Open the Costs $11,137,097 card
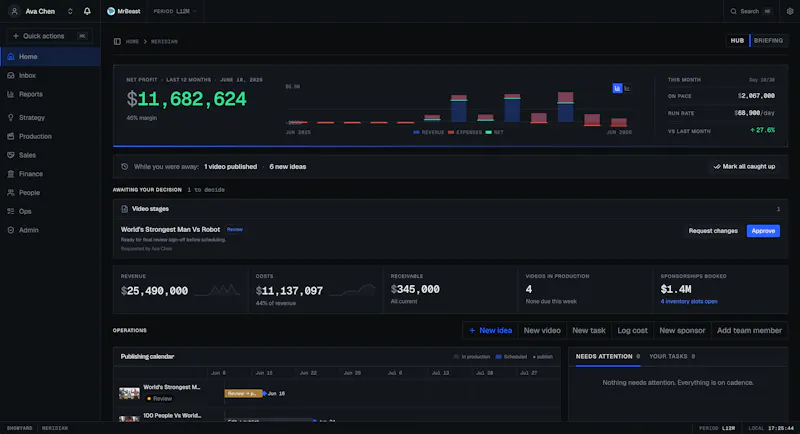 315,289
